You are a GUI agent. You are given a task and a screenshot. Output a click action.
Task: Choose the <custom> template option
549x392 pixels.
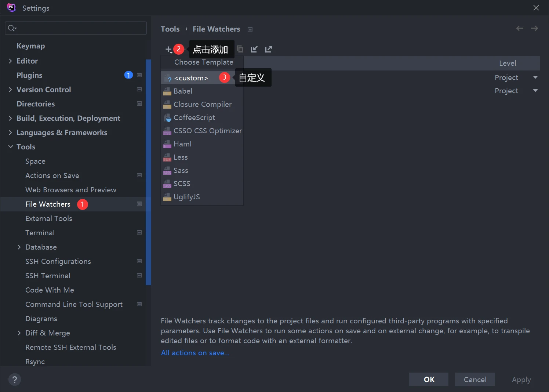191,78
